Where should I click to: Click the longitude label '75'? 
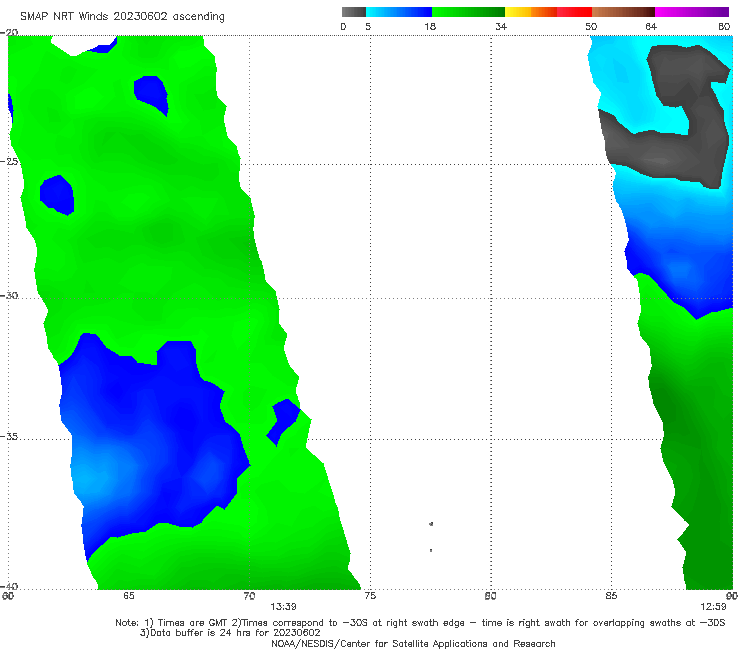(x=370, y=596)
